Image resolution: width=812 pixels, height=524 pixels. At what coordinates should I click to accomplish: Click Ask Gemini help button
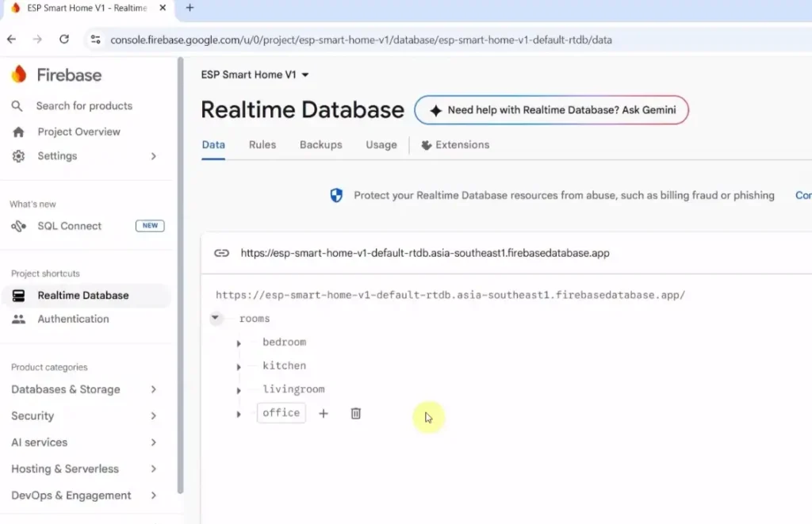[552, 109]
